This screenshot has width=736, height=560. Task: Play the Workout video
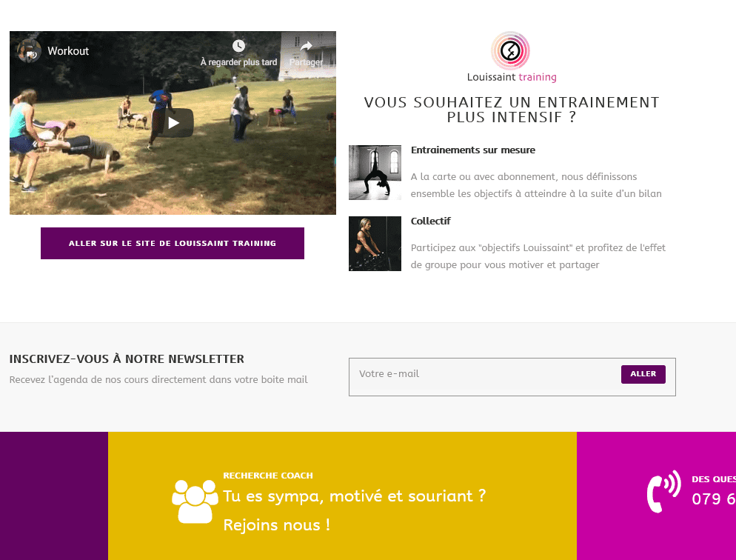pos(174,123)
